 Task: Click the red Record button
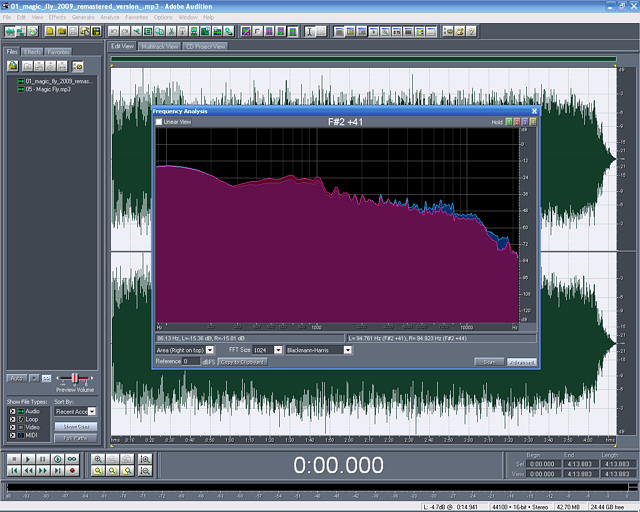(72, 471)
